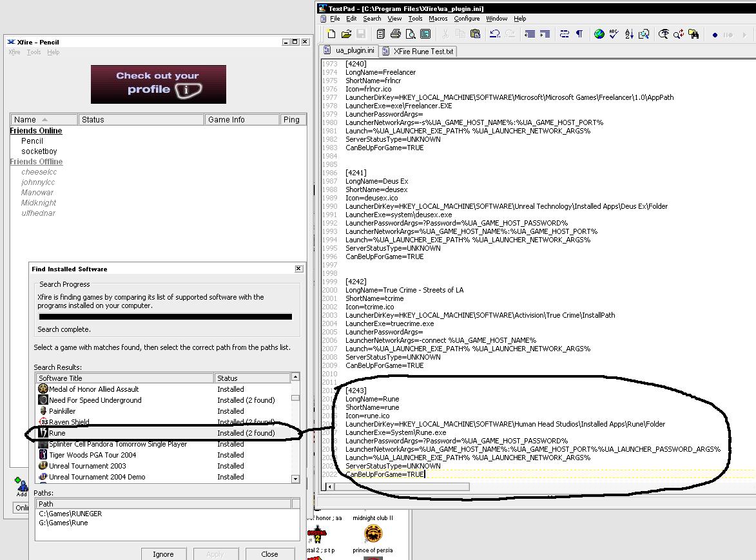Open the Find tool in TextPad's toolbar
This screenshot has height=560, width=756.
coord(663,34)
